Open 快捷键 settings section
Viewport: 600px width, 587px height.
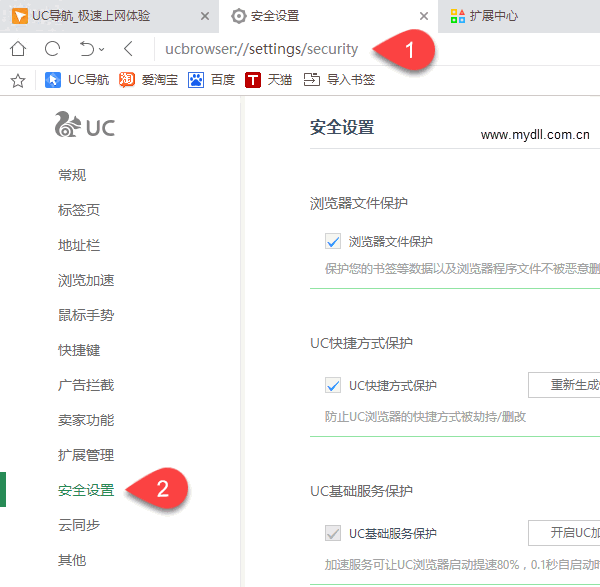[79, 350]
